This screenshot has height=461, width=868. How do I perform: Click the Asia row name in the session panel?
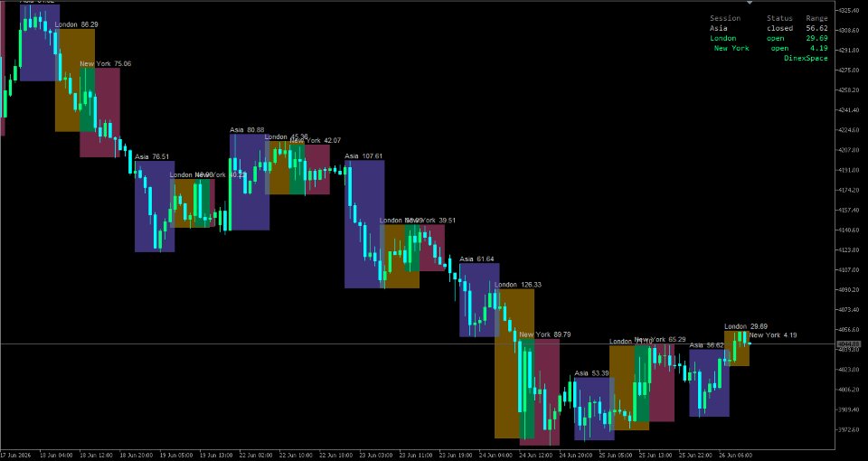point(719,28)
